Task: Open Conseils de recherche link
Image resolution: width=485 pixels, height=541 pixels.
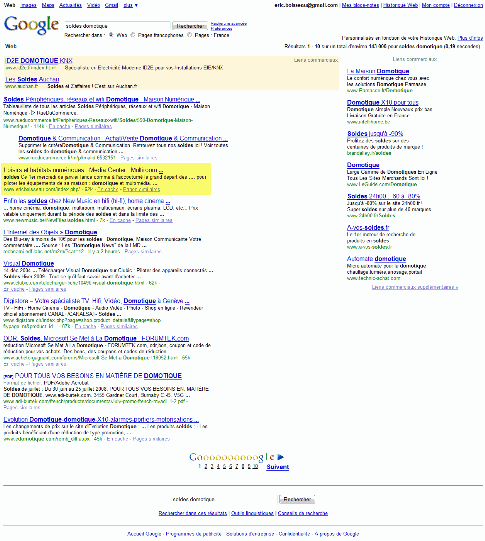Action: pos(303,513)
